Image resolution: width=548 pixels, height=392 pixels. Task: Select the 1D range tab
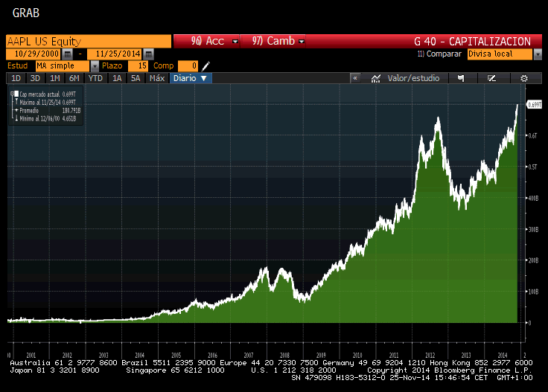tap(16, 78)
